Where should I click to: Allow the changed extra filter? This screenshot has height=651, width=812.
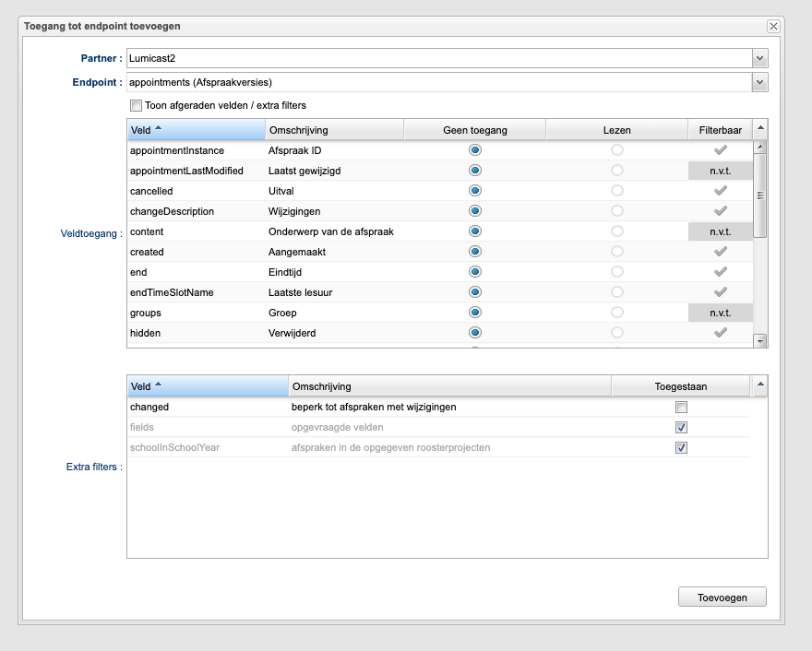681,408
